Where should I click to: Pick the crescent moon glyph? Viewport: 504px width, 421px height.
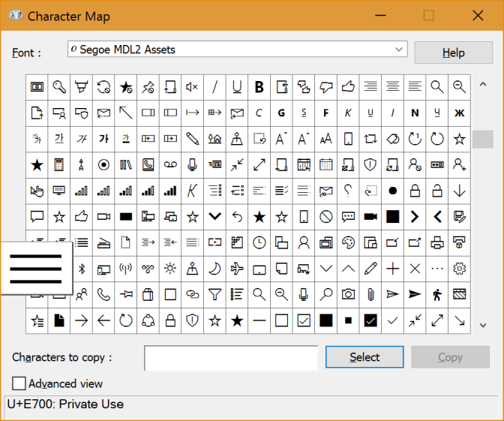click(x=214, y=268)
